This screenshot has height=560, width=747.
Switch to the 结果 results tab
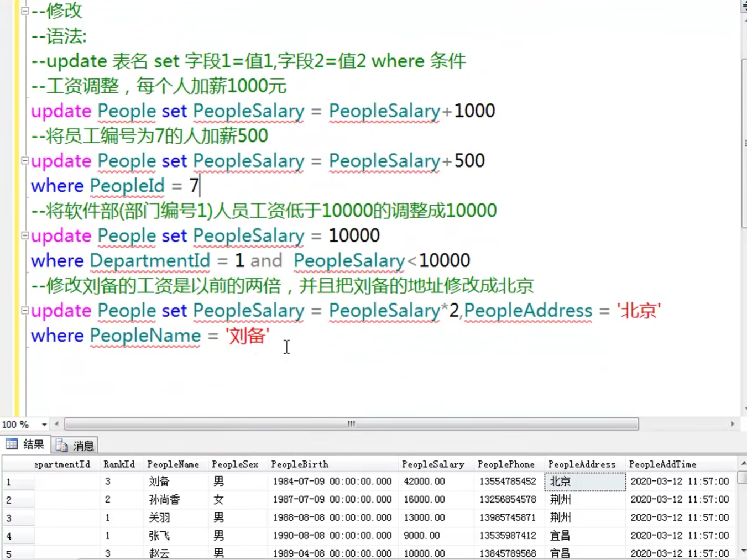[26, 444]
